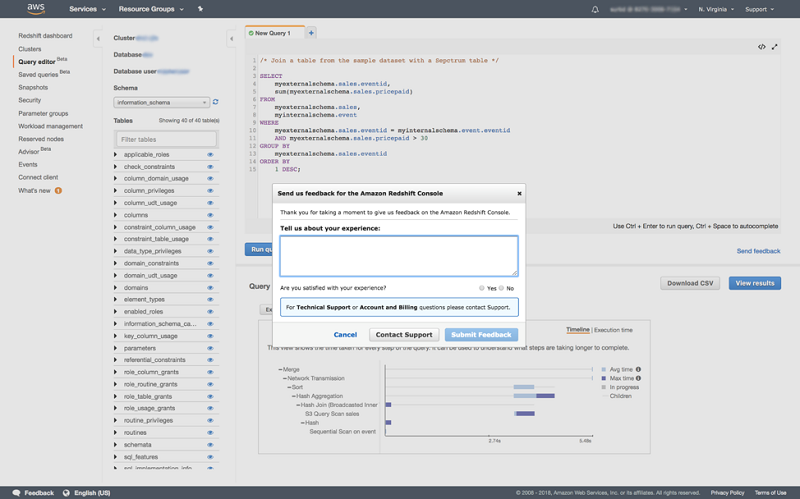This screenshot has height=499, width=800.
Task: Click Contact Support button
Action: coord(404,335)
